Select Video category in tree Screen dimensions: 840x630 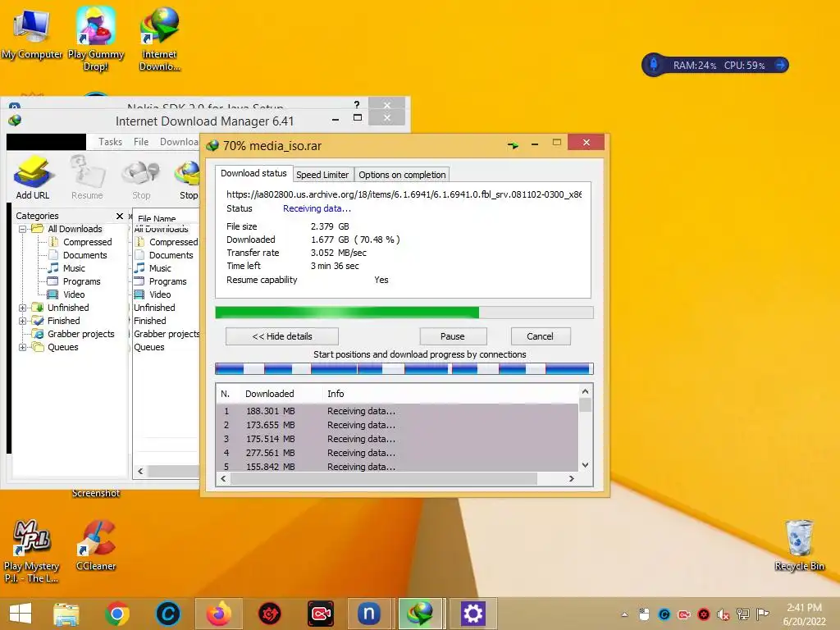click(74, 294)
